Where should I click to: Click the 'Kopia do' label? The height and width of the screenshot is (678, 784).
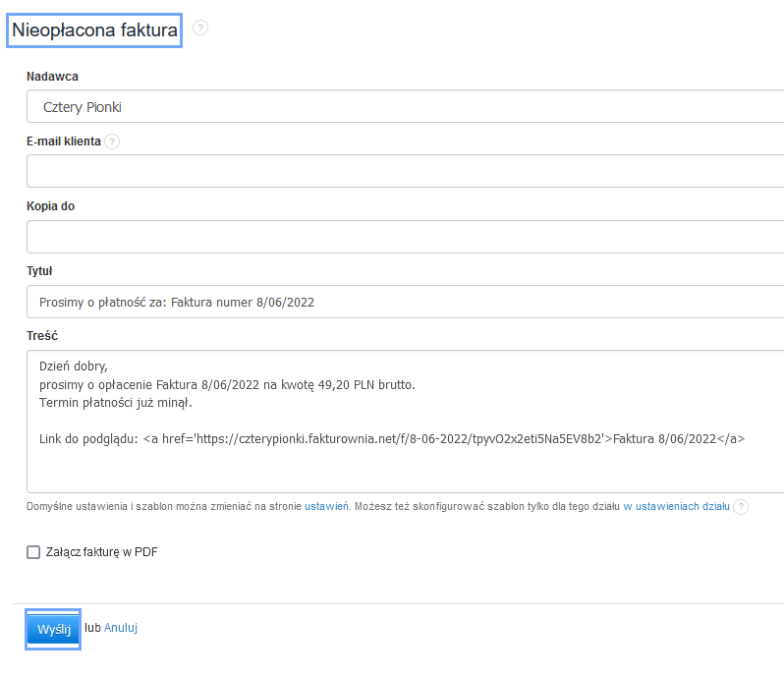point(50,206)
